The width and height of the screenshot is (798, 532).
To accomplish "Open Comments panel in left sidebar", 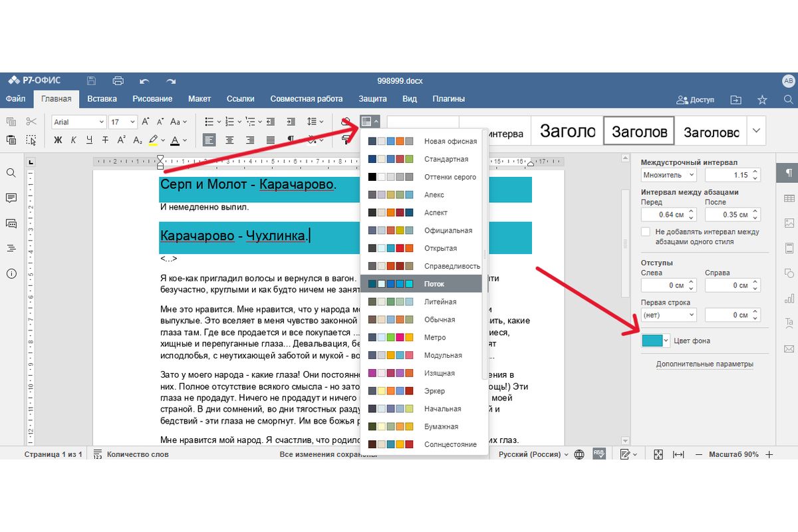I will 11,198.
